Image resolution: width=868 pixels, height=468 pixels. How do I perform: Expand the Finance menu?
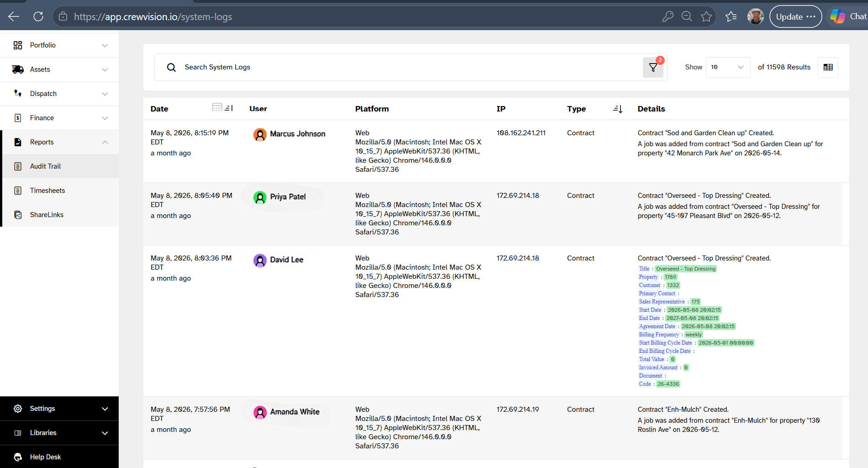pyautogui.click(x=59, y=118)
